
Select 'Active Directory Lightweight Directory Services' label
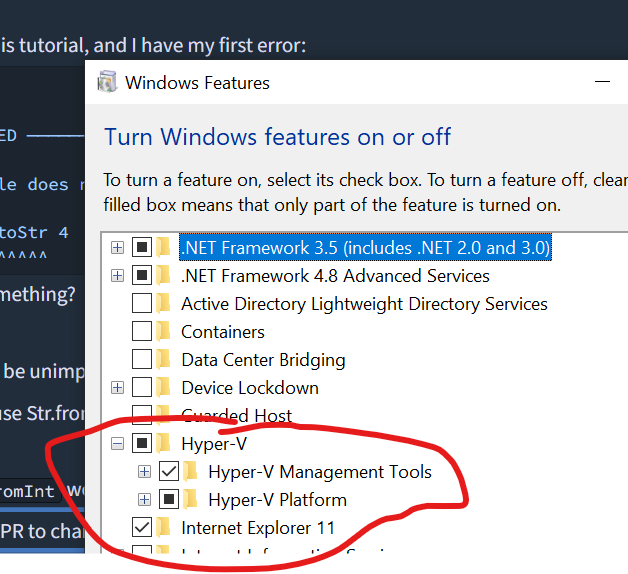(364, 304)
